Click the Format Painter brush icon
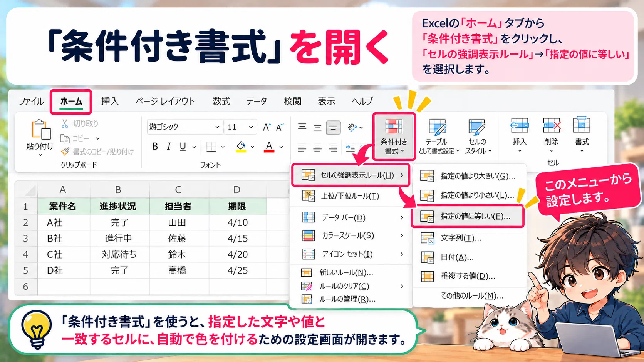Screen dimensions: 644x362 click(x=65, y=152)
